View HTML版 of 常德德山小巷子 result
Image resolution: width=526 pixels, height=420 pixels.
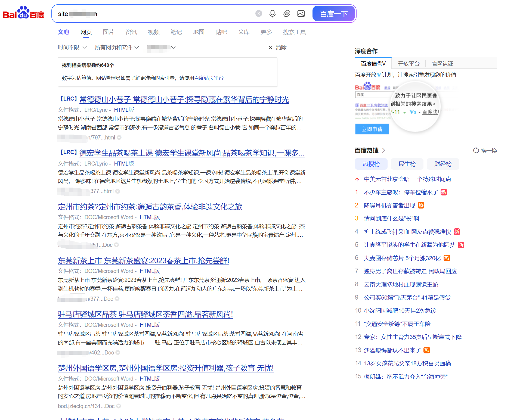point(124,110)
